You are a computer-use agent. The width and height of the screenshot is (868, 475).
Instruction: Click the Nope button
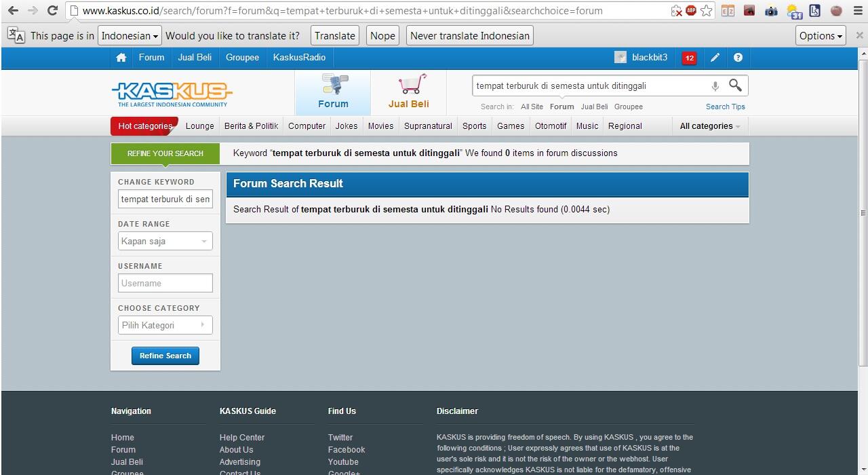[x=382, y=36]
